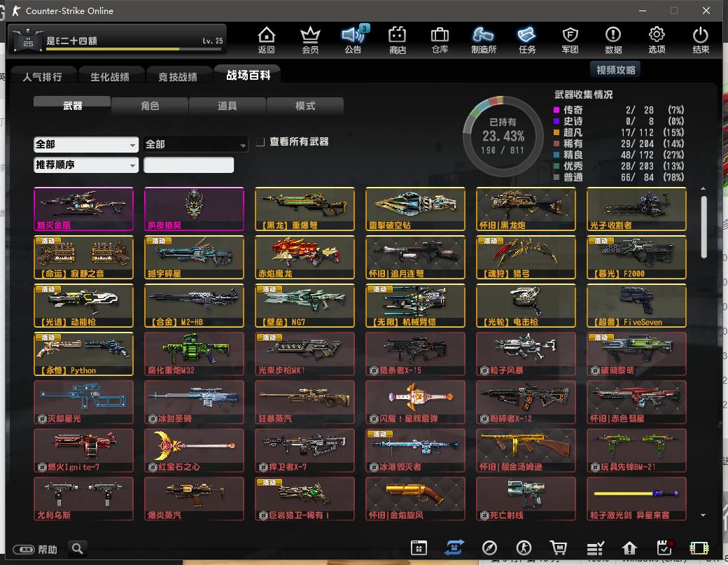Image resolution: width=728 pixels, height=565 pixels.
Task: Select the 灭却星光 weapon card
Action: pyautogui.click(x=83, y=402)
